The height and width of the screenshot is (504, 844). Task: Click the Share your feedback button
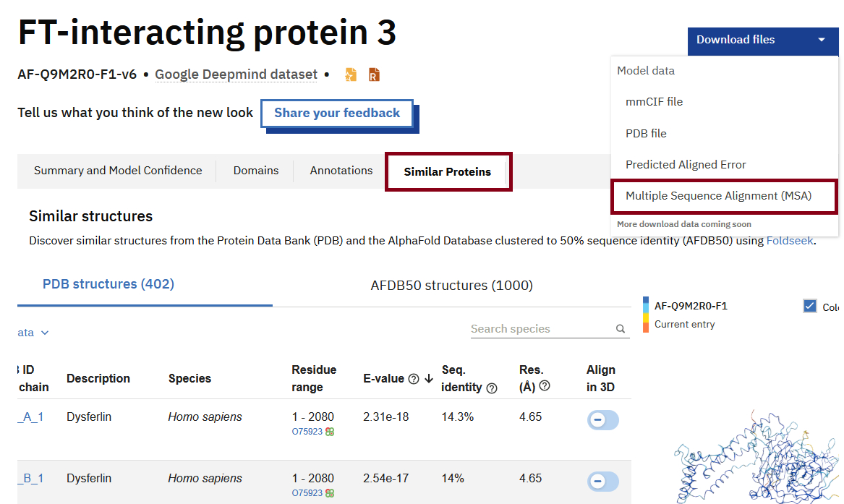337,114
